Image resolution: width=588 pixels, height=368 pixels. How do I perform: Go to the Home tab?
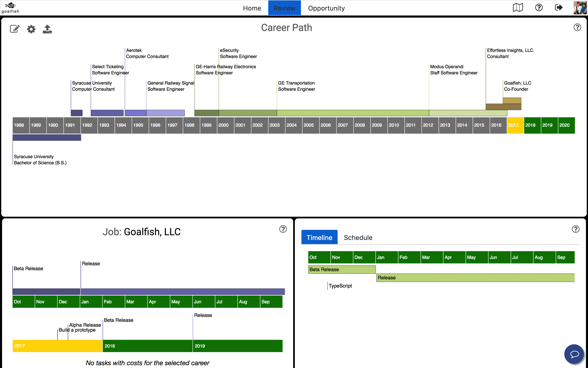tap(252, 8)
